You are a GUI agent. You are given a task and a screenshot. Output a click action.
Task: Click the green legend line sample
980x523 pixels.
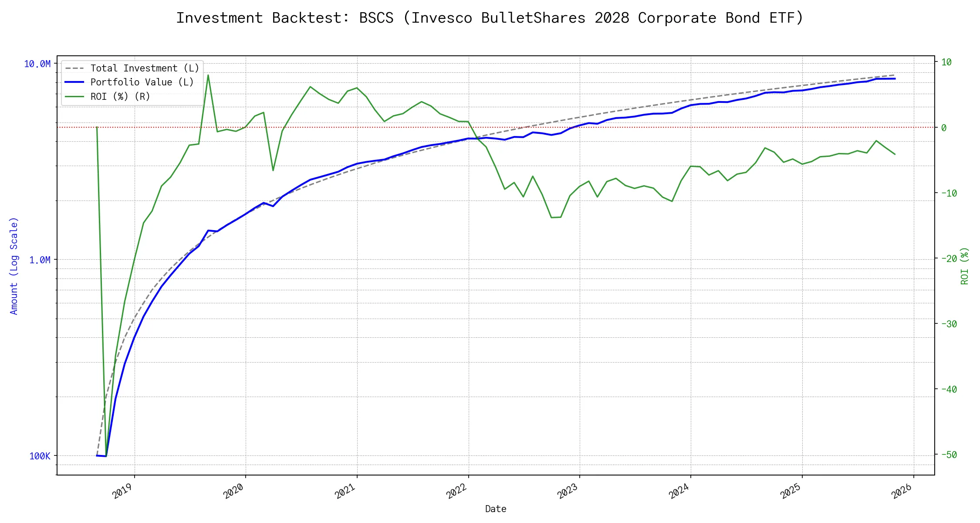pos(74,97)
